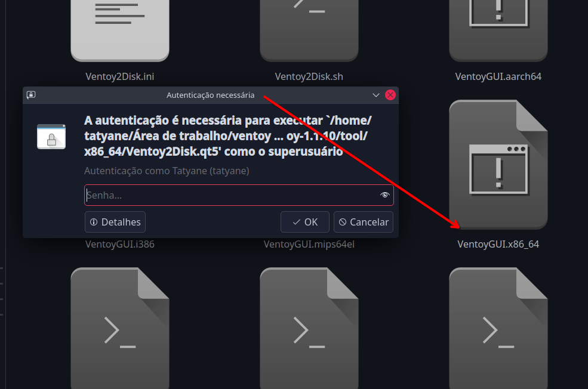
Task: Click the Autenticação necessária title bar
Action: (210, 95)
